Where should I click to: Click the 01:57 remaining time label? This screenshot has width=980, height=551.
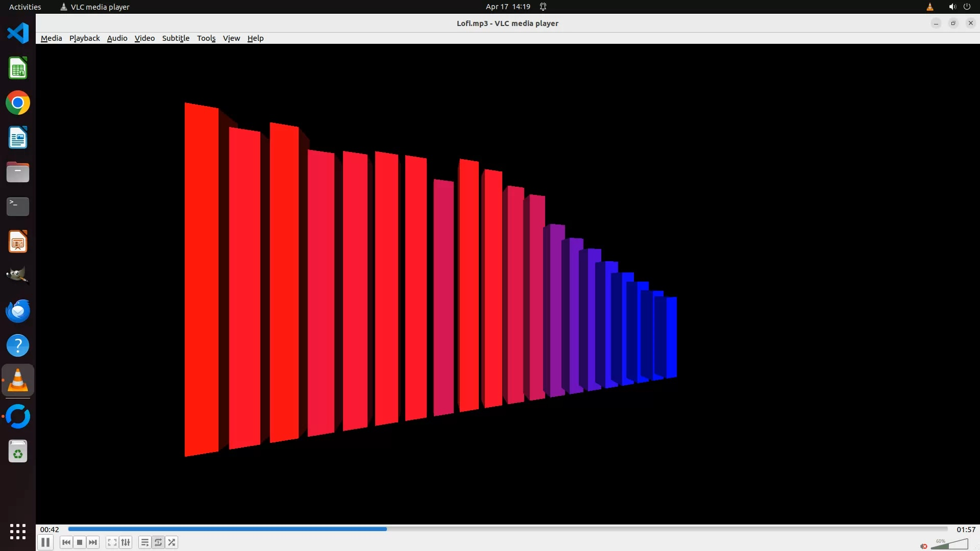click(966, 530)
